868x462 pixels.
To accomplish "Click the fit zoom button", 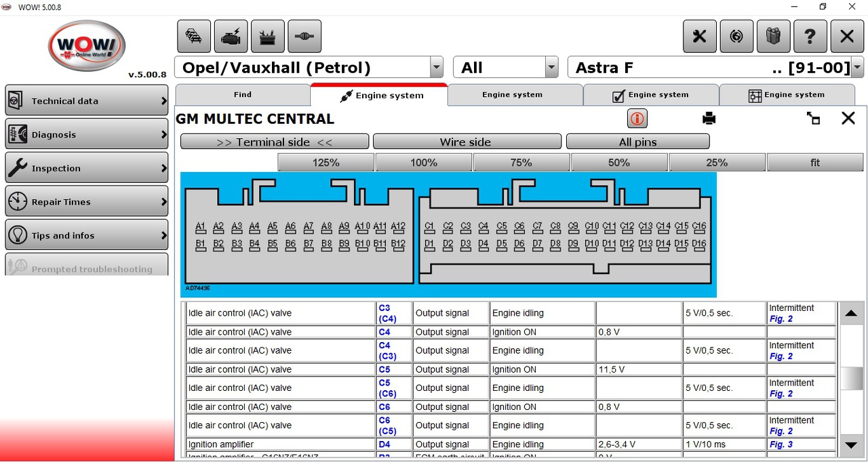I will (815, 163).
